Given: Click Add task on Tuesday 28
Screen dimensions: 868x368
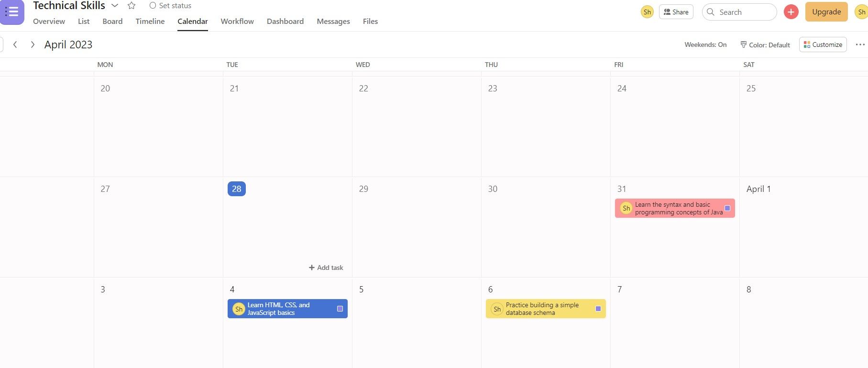Looking at the screenshot, I should click(326, 268).
